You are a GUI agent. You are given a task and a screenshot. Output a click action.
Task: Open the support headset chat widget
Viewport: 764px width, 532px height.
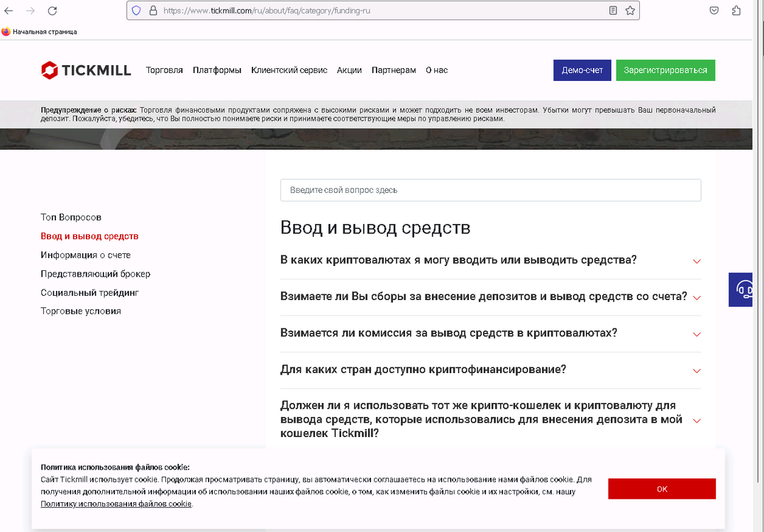pos(741,289)
